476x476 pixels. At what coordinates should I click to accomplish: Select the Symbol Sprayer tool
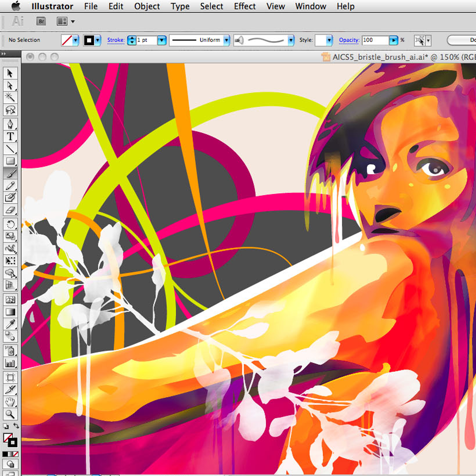tap(10, 351)
